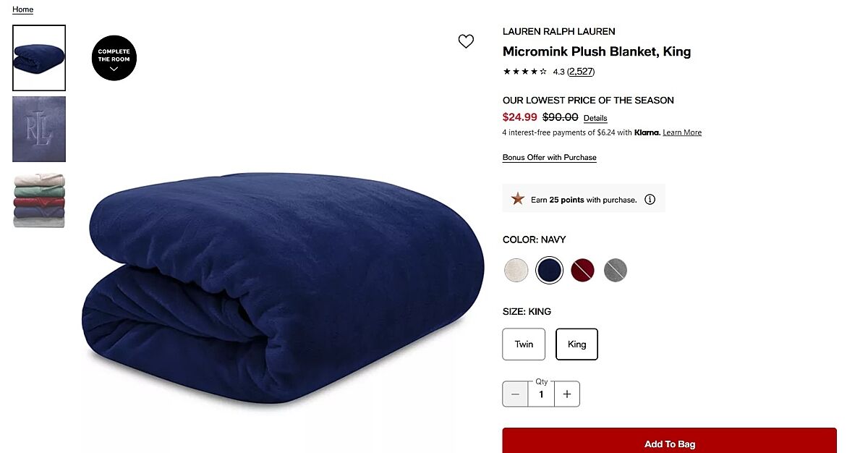Image resolution: width=868 pixels, height=453 pixels.
Task: Click the star rating icons
Action: [525, 72]
